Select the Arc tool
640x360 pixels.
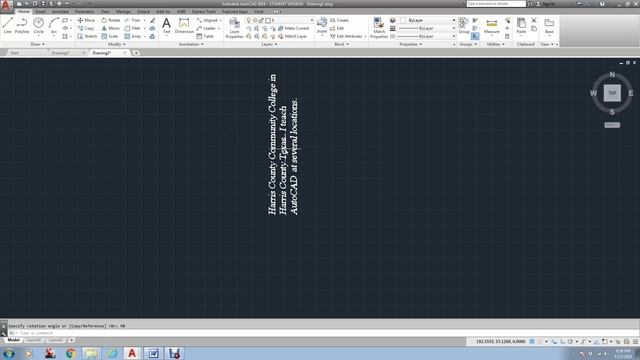pos(53,25)
